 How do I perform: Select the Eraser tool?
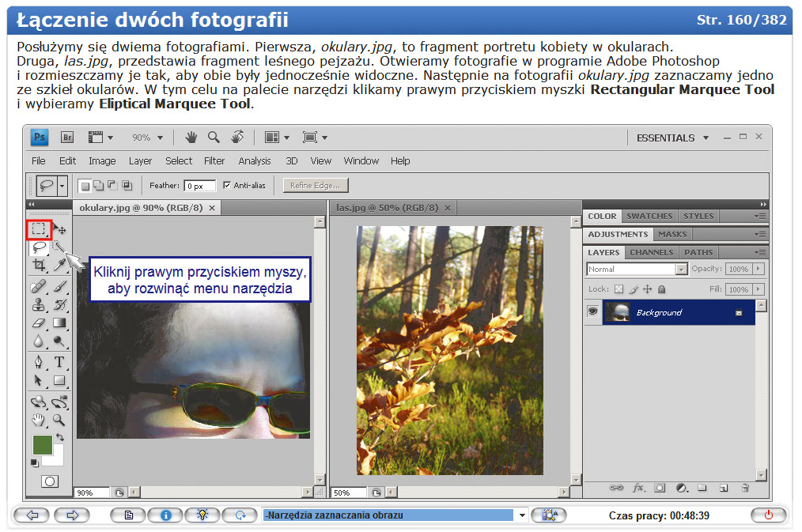tap(37, 323)
